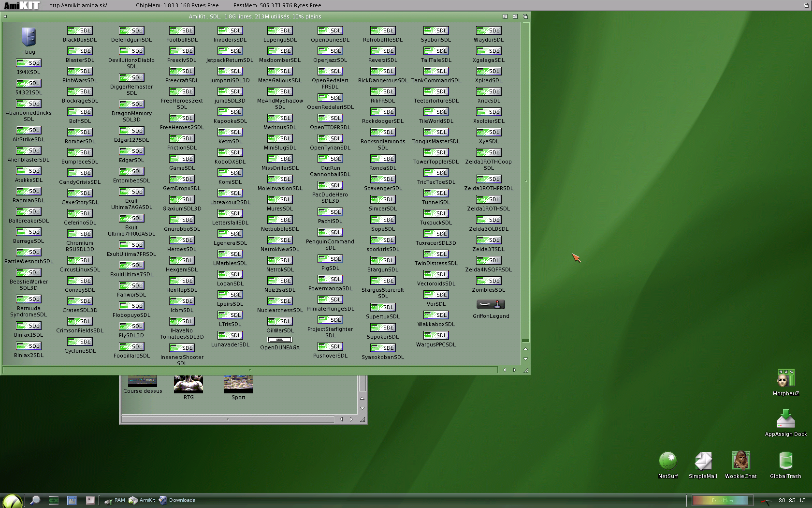
Task: Select the LunavaderSDL icon
Action: coord(230,335)
